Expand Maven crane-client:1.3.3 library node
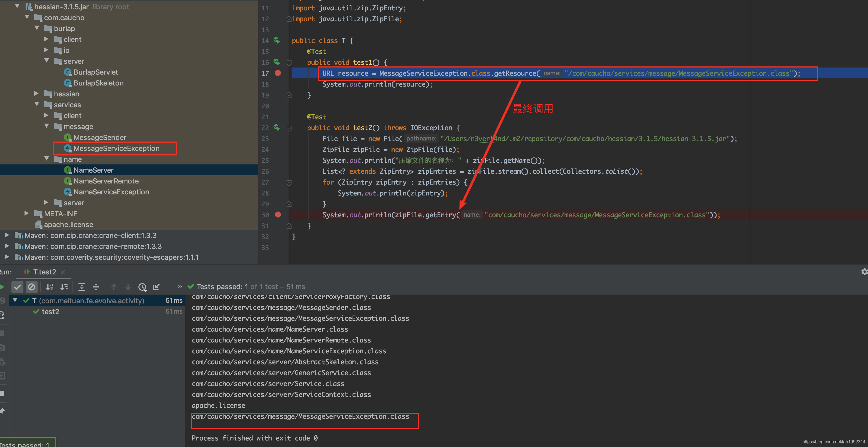 click(6, 235)
